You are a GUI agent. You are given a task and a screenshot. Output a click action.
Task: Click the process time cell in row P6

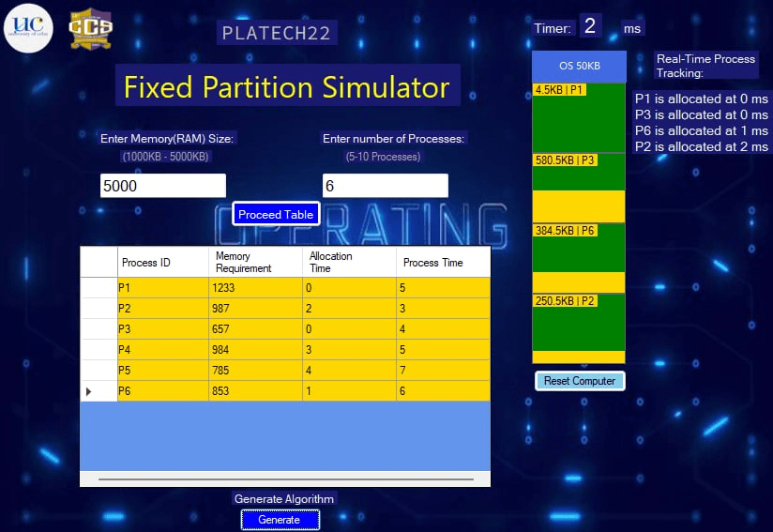(443, 391)
